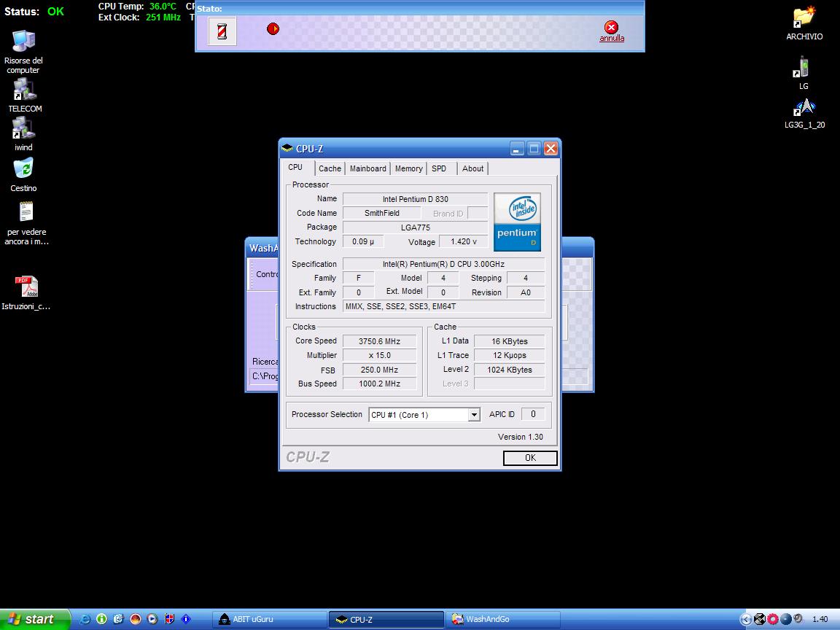The image size is (840, 630).
Task: Click the red X cancel icon above annulla
Action: pos(611,27)
